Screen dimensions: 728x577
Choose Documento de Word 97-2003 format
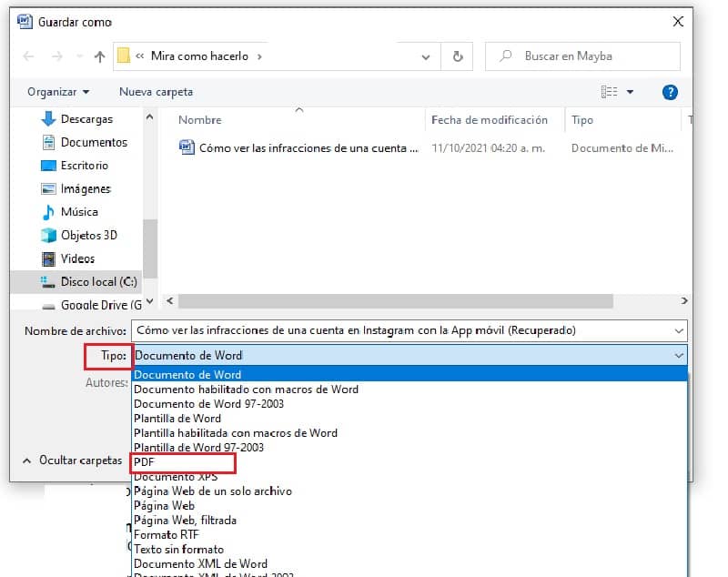(x=210, y=402)
